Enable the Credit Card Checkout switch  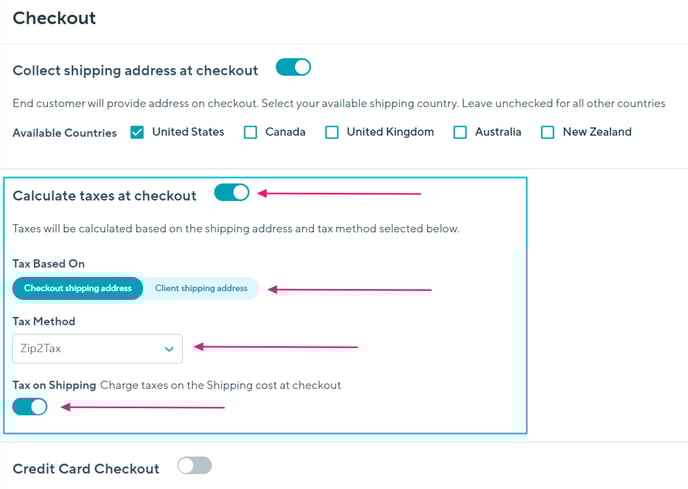[194, 465]
